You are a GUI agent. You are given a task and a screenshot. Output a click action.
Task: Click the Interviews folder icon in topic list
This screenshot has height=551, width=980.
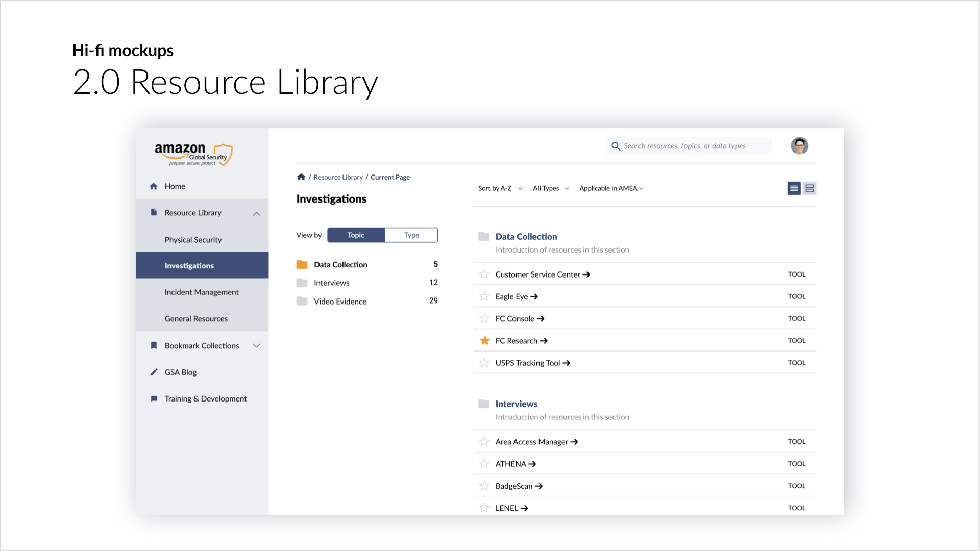tap(302, 283)
